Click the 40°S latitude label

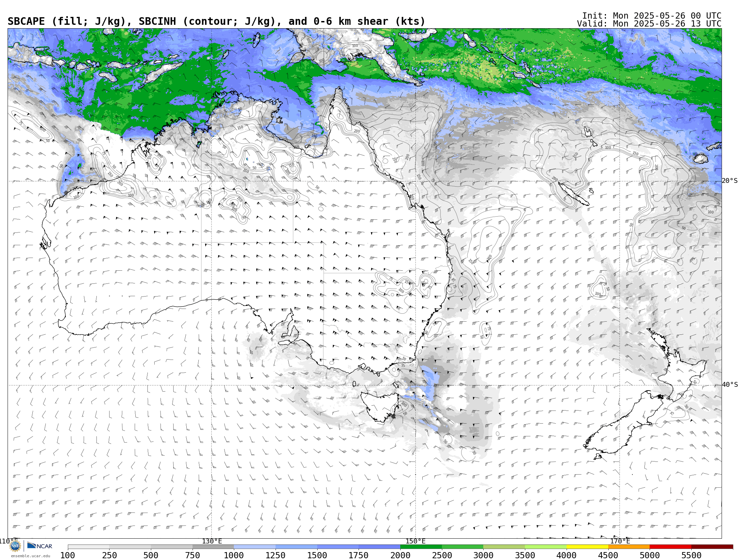(730, 385)
